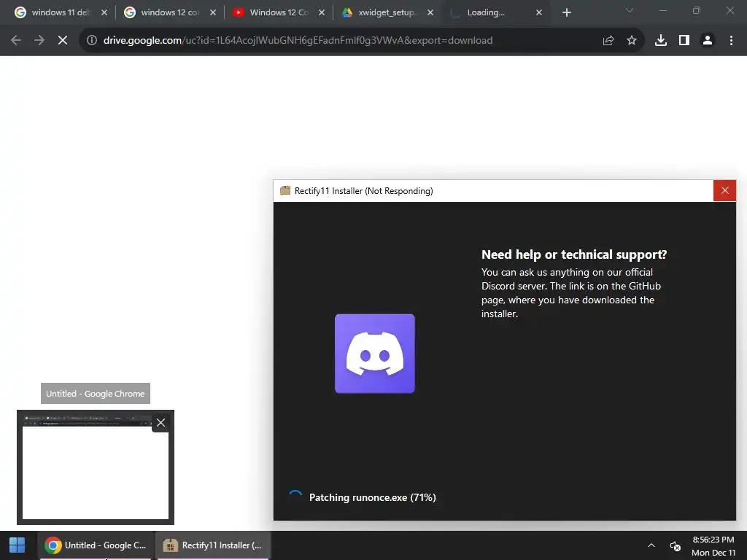Screen dimensions: 747x560
Task: Go forward in Chrome history
Action: [39, 41]
